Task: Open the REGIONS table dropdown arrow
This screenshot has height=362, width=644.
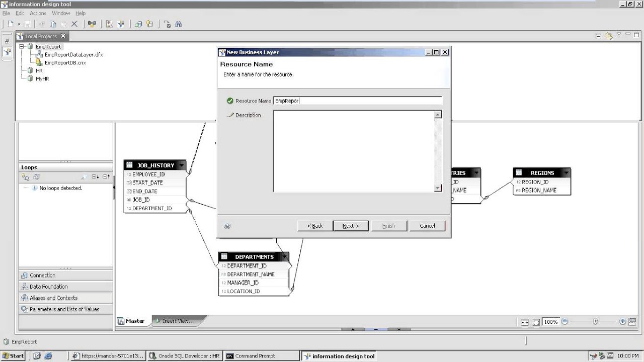Action: [x=566, y=172]
